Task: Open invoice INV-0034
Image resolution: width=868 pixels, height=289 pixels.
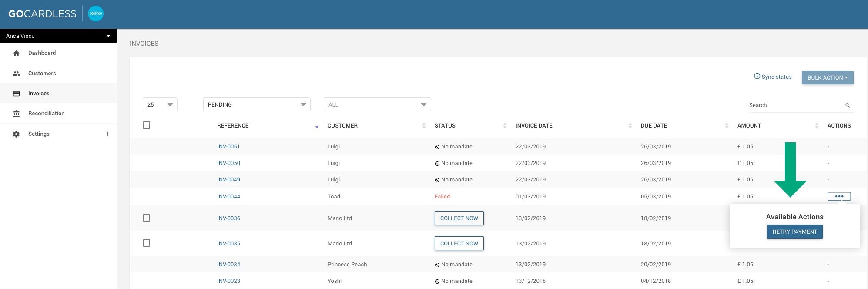Action: tap(228, 265)
